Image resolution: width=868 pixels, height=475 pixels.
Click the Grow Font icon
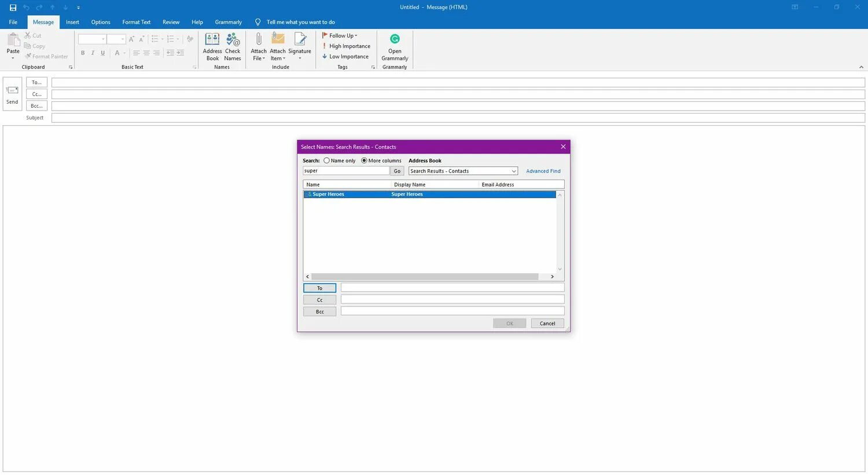point(132,39)
